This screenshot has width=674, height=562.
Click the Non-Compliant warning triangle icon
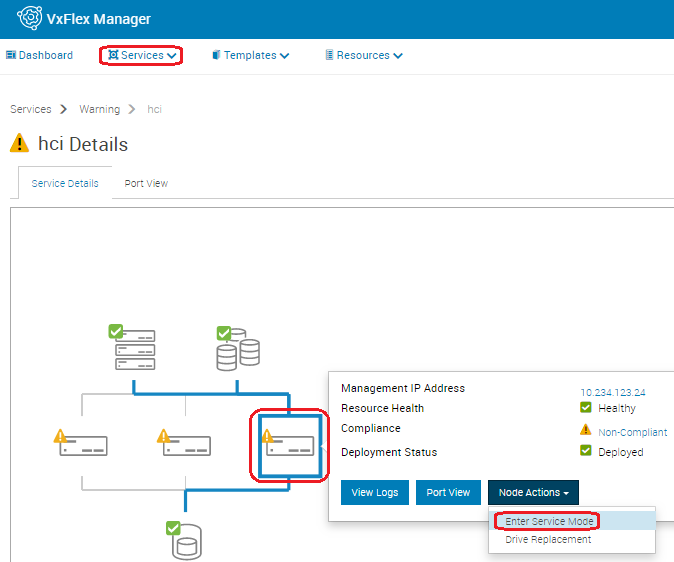point(585,429)
